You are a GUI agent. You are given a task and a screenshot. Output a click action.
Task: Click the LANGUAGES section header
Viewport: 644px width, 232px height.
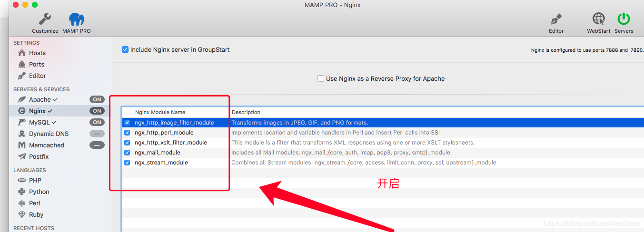(30, 170)
